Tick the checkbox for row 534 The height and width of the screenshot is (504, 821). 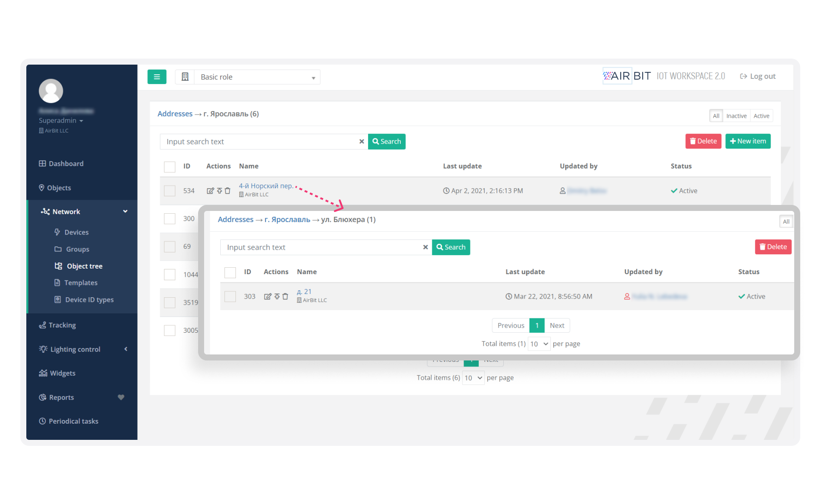pos(170,191)
